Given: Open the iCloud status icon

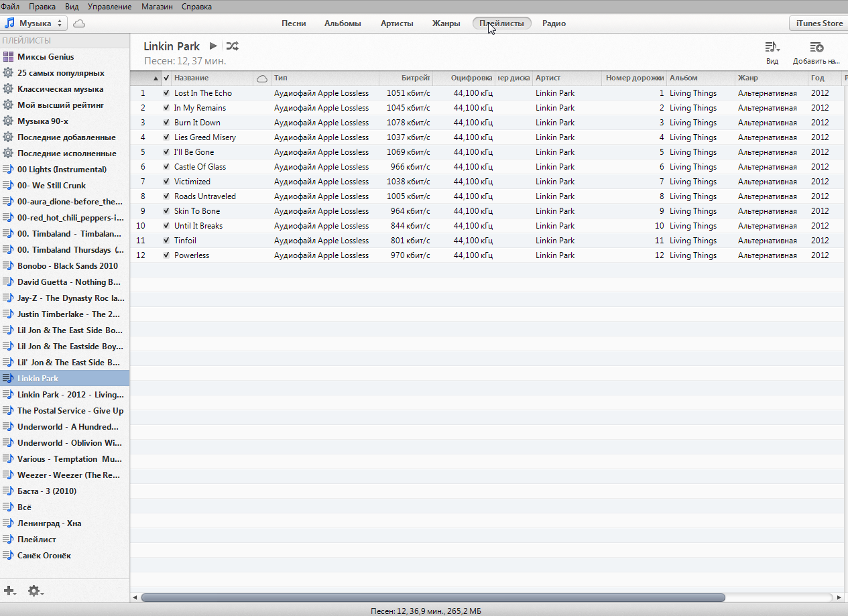Looking at the screenshot, I should pos(79,23).
